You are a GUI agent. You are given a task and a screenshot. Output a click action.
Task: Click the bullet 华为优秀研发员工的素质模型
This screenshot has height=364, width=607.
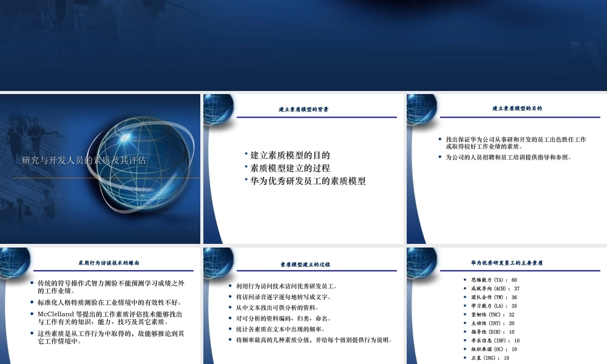308,181
